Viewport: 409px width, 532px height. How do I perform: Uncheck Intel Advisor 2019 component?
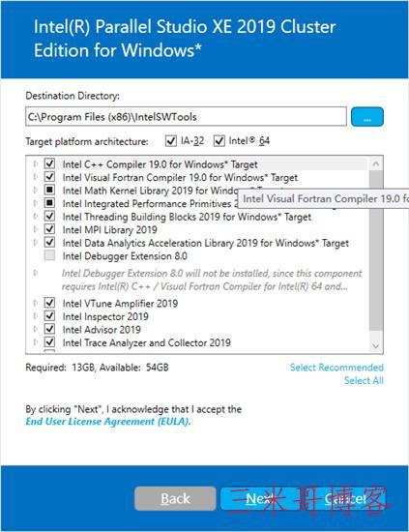(49, 329)
